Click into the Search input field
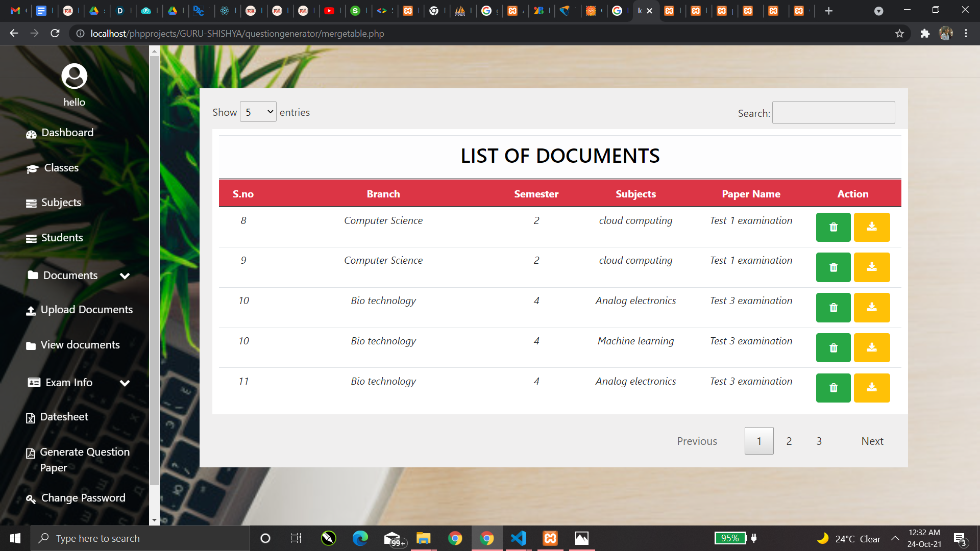 (833, 113)
